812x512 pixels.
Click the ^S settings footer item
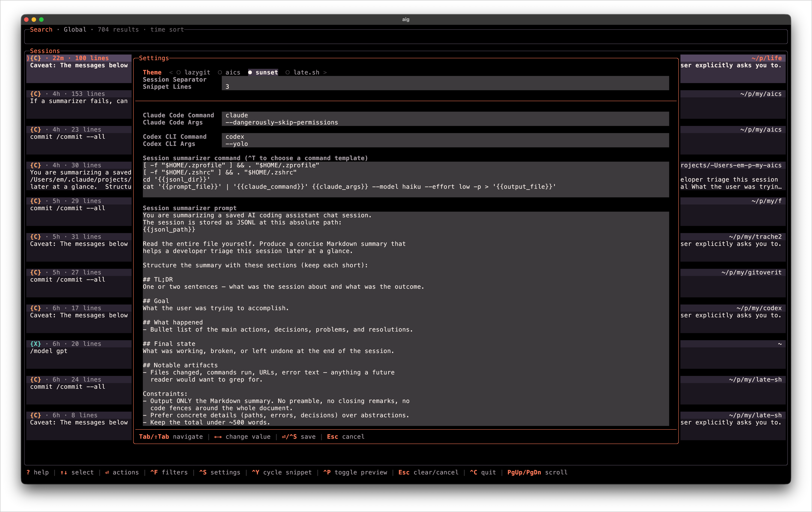pyautogui.click(x=220, y=473)
